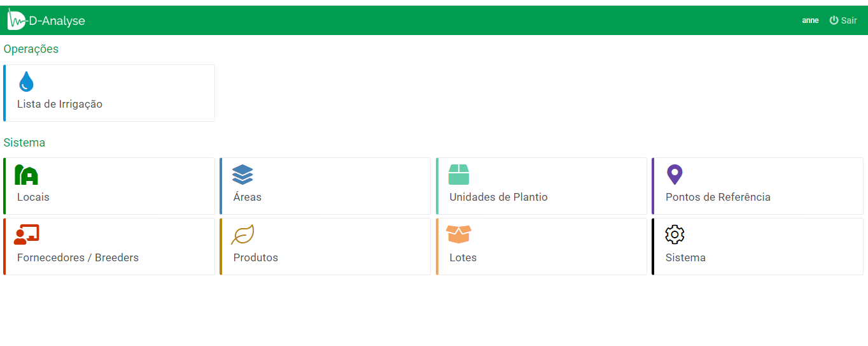Open Fornecedores / Breeders label
The image size is (868, 346).
click(78, 257)
